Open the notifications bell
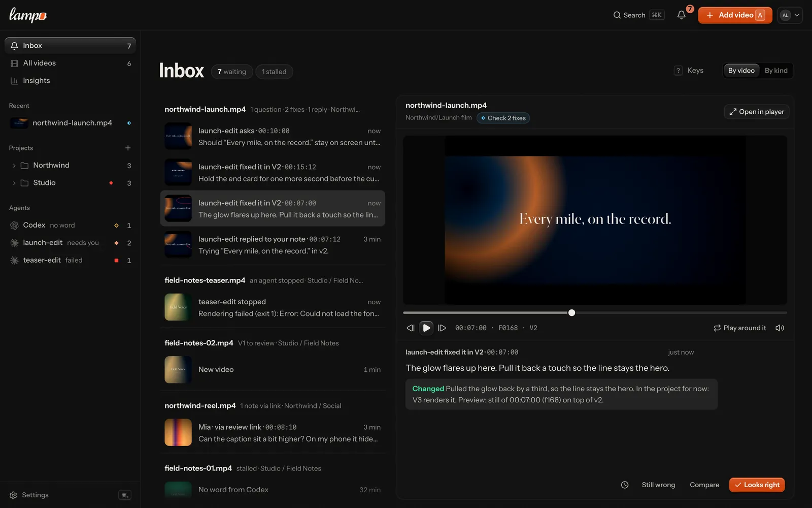 click(681, 15)
